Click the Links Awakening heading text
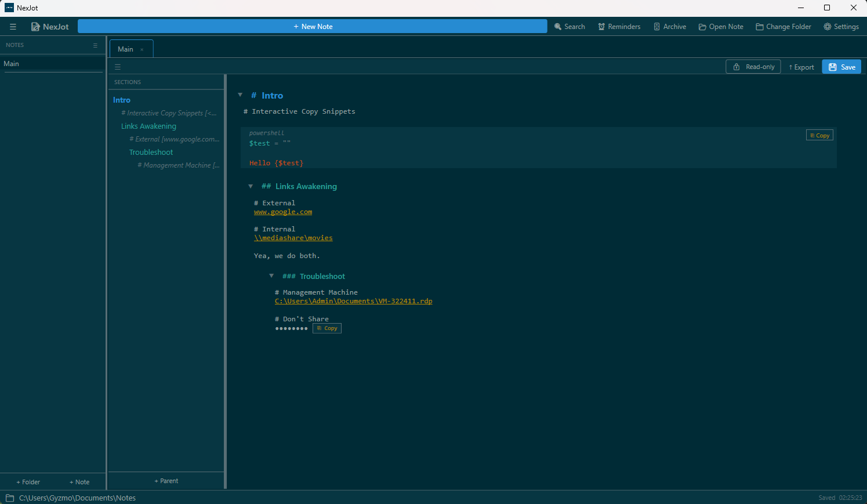Image resolution: width=867 pixels, height=504 pixels. click(306, 187)
